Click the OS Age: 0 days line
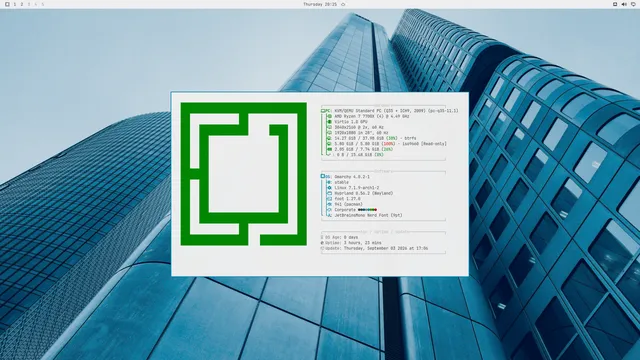This screenshot has width=640, height=360. (340, 237)
